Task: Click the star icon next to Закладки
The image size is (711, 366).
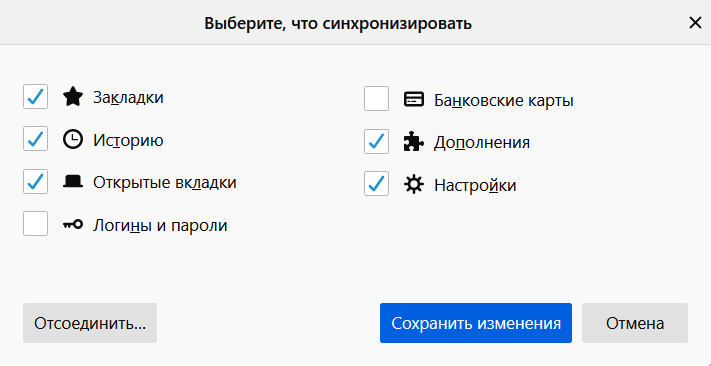Action: click(73, 97)
